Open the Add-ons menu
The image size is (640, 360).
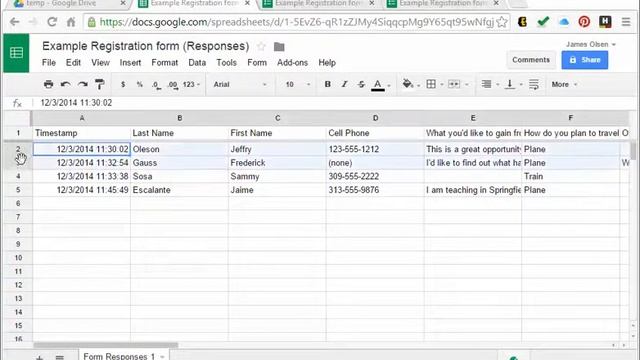[x=292, y=63]
